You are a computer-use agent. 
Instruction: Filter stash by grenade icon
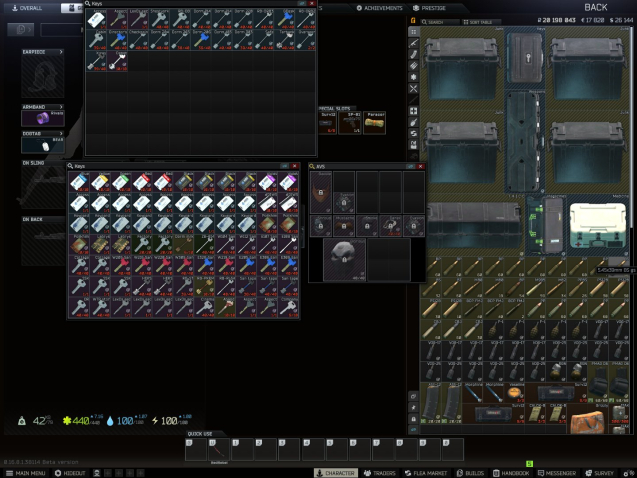[414, 122]
